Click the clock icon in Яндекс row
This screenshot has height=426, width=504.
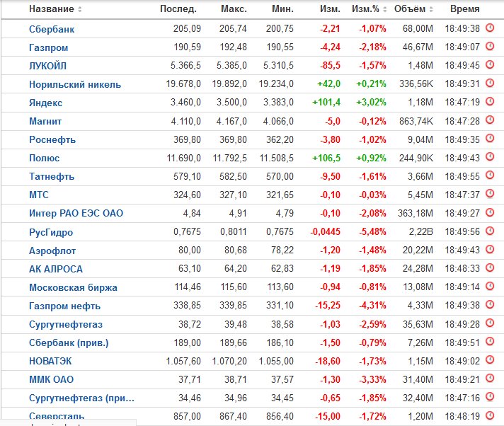tap(490, 102)
